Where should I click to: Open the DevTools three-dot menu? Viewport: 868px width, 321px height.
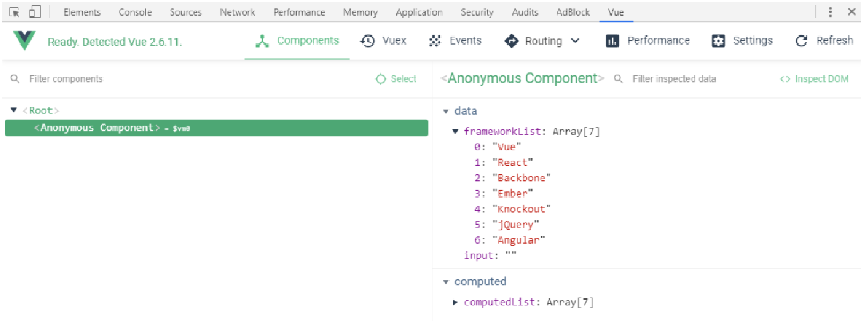pyautogui.click(x=830, y=12)
